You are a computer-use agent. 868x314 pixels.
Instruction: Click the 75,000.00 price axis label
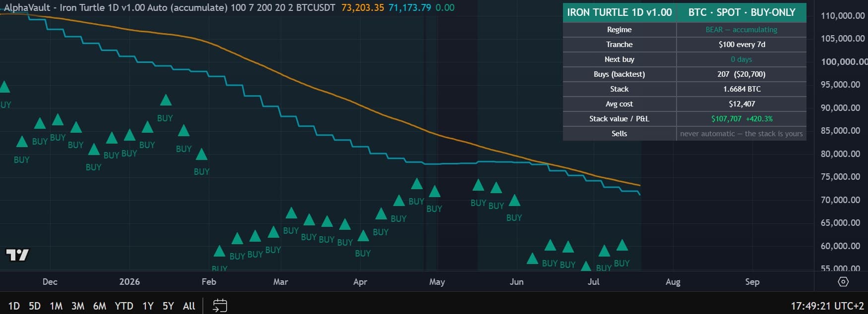point(840,177)
